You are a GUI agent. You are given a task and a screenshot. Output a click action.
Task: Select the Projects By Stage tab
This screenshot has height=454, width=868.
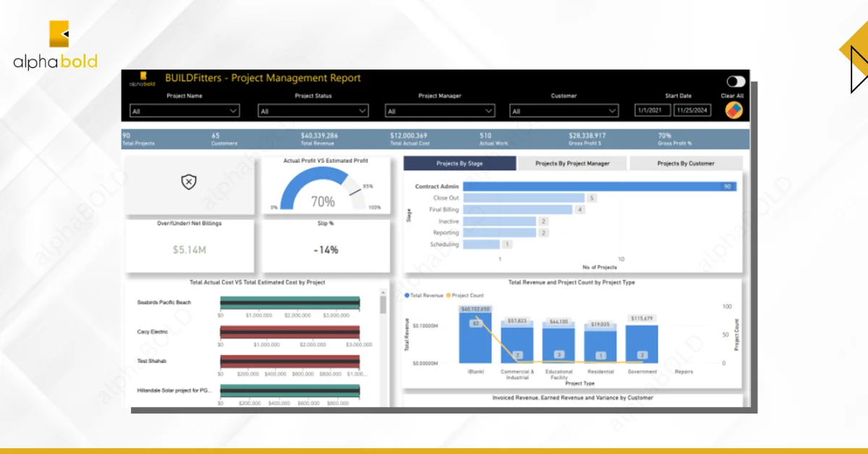[x=459, y=163]
